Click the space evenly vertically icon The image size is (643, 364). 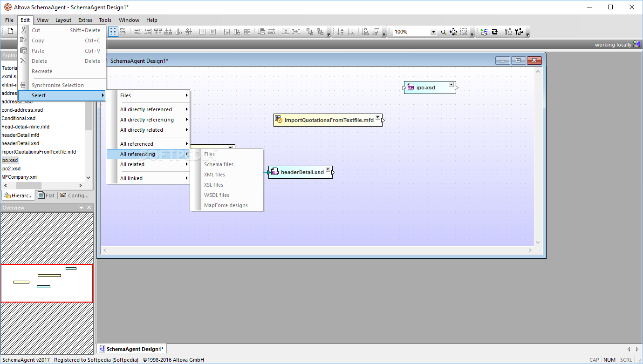tap(286, 32)
